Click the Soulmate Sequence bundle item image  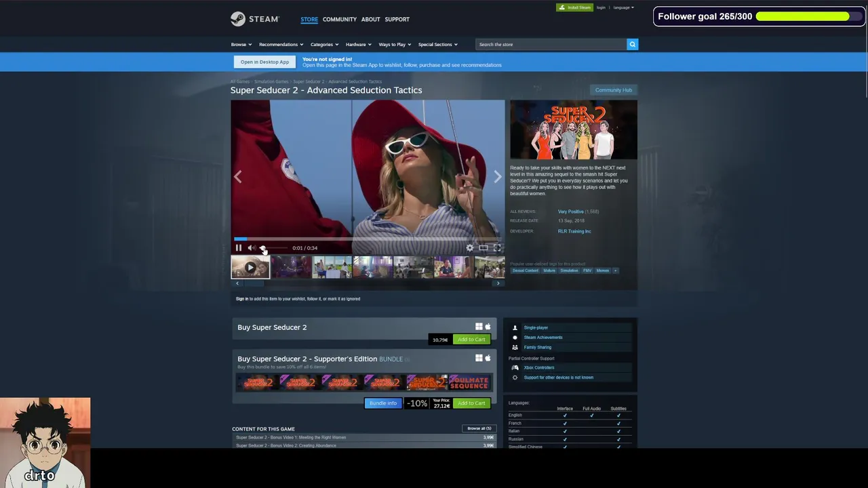click(x=469, y=382)
